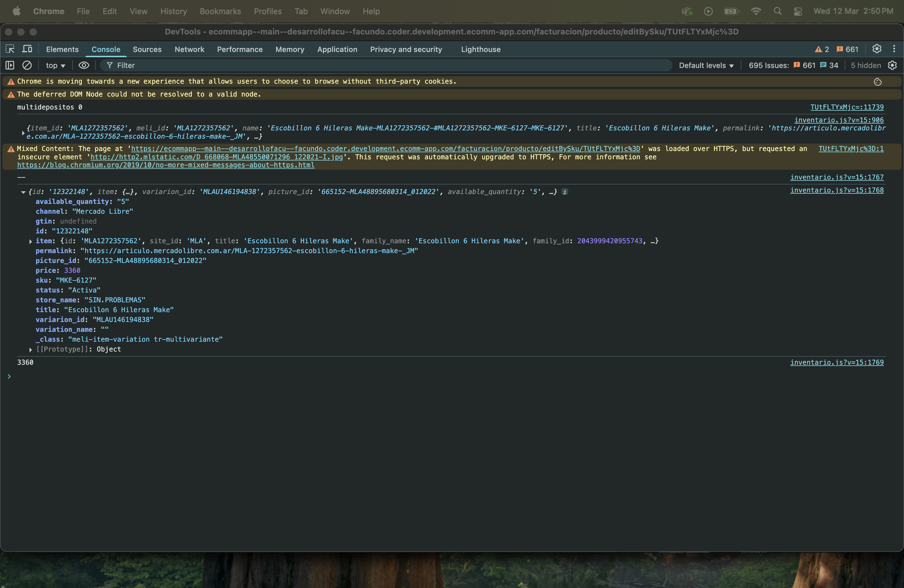This screenshot has height=588, width=904.
Task: Click the cookie issue icon on the Chrome warning
Action: (878, 82)
